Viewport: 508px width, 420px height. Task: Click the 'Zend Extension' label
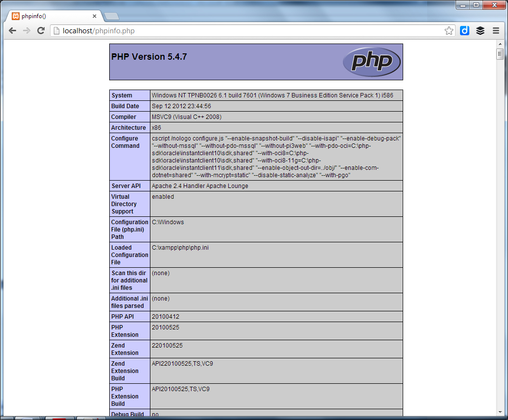click(x=125, y=349)
